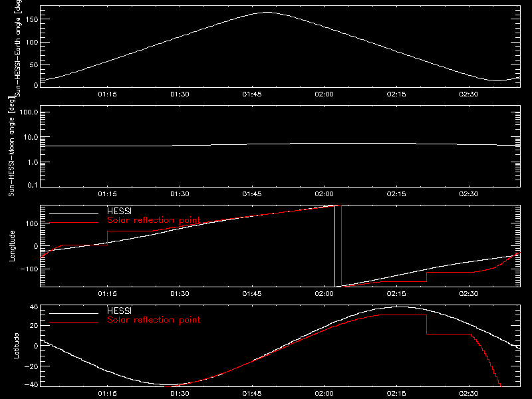Click the Longitude axis title
The height and width of the screenshot is (399, 532).
pyautogui.click(x=12, y=246)
